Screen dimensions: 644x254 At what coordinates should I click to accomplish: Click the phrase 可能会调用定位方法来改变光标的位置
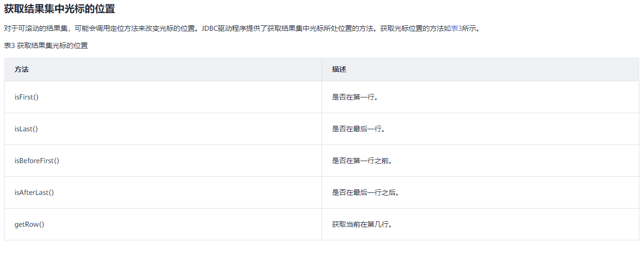134,28
